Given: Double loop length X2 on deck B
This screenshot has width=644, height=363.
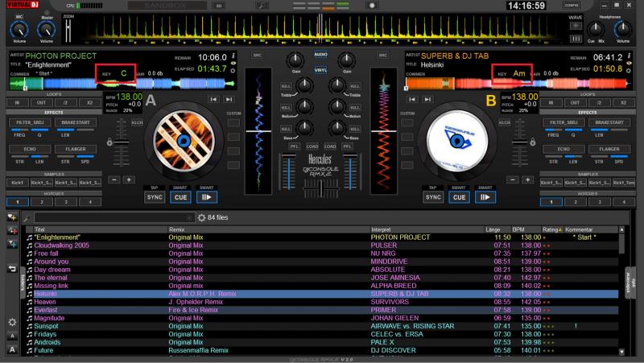Looking at the screenshot, I should [x=623, y=103].
